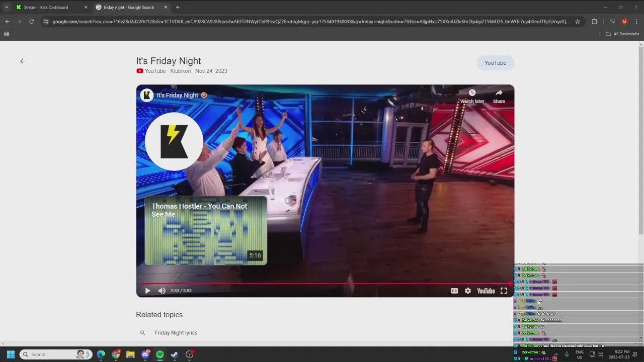
Task: Open the Klubikon channel avatar in player
Action: point(147,95)
